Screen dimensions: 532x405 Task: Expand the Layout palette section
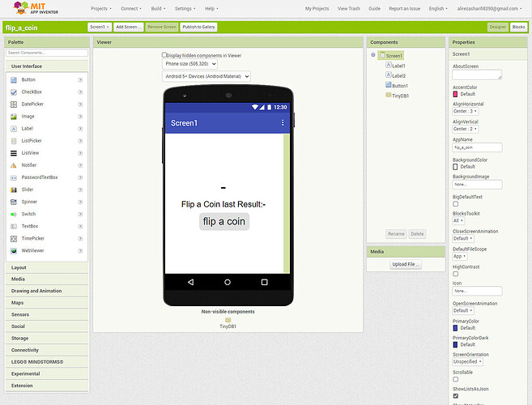[47, 267]
